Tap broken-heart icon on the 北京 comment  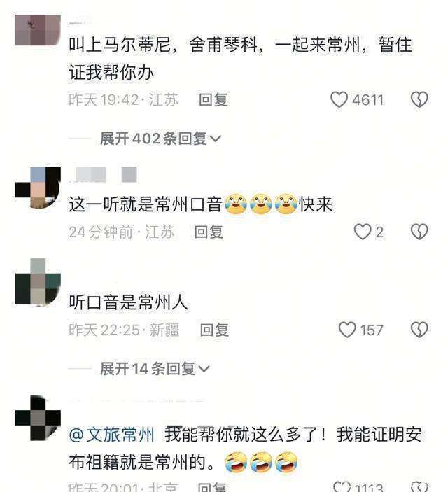pyautogui.click(x=419, y=486)
